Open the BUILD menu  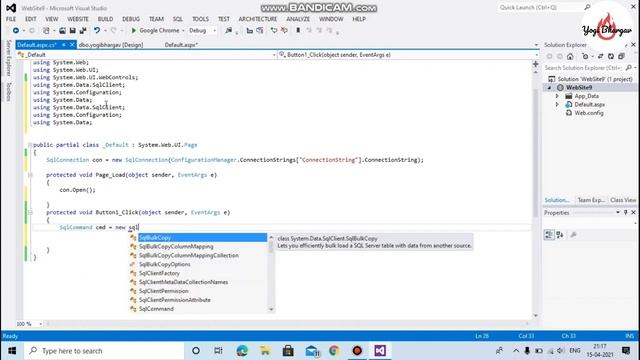click(x=105, y=19)
